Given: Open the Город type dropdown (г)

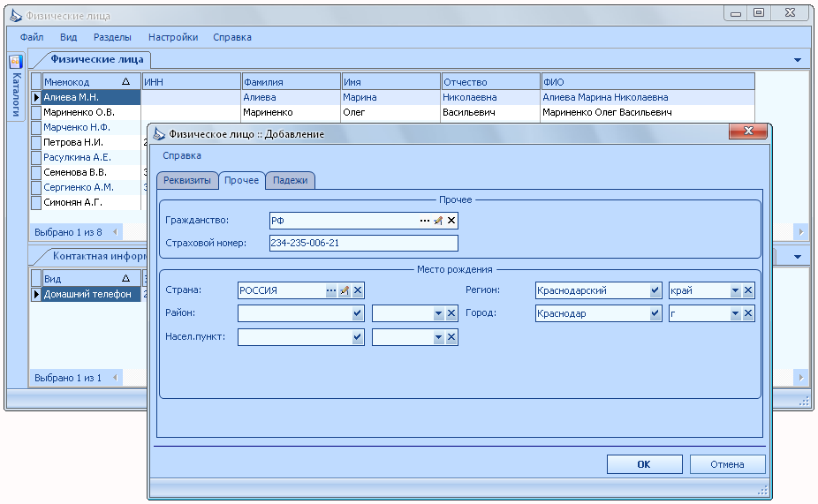Looking at the screenshot, I should [735, 313].
